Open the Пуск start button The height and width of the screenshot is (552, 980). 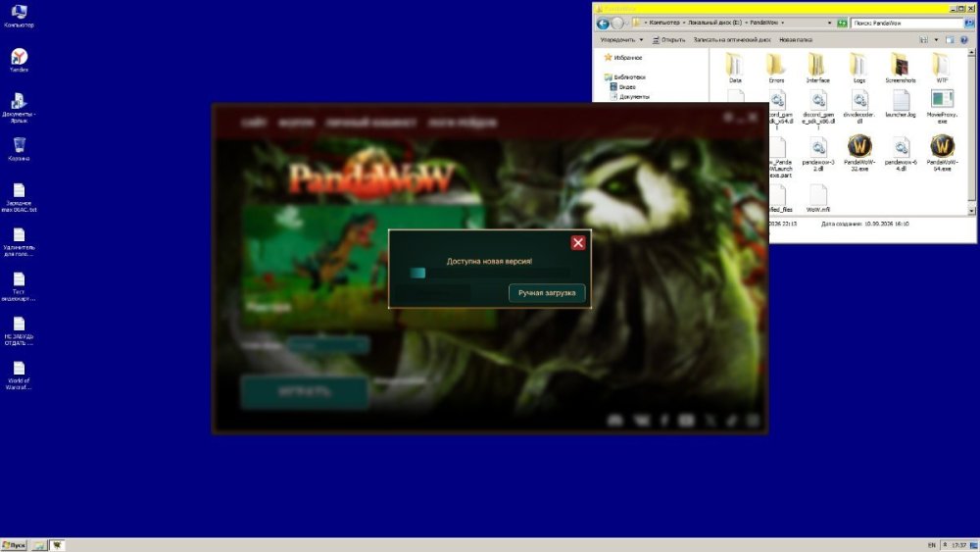(x=14, y=545)
